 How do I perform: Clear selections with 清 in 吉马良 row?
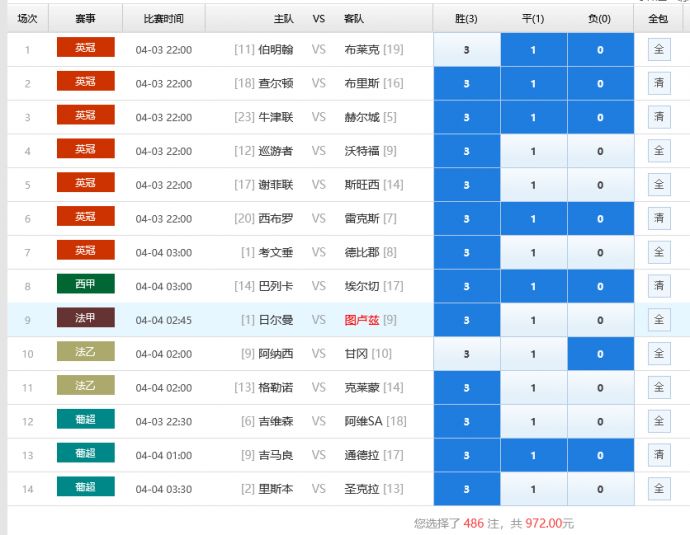659,455
